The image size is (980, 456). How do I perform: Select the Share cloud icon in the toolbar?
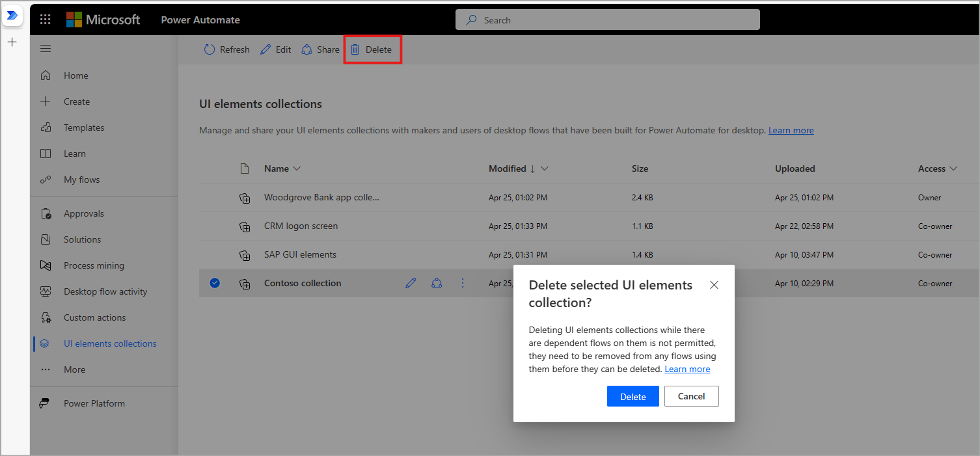point(306,49)
